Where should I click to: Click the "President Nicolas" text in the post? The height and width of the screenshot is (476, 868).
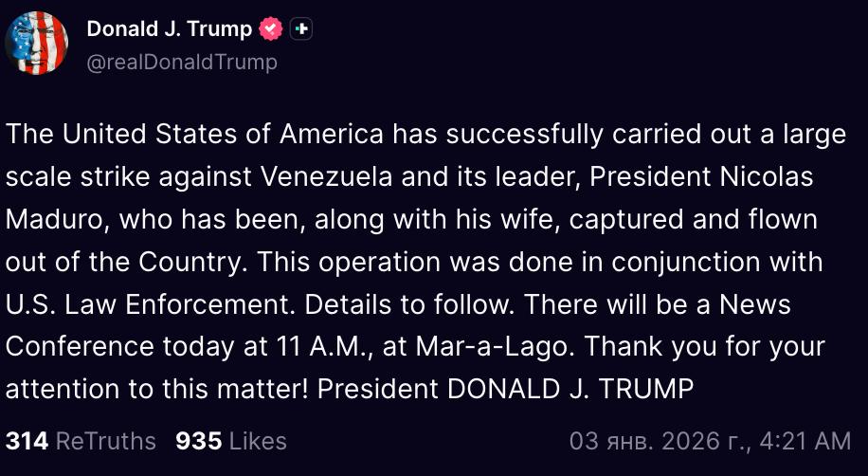coord(714,176)
